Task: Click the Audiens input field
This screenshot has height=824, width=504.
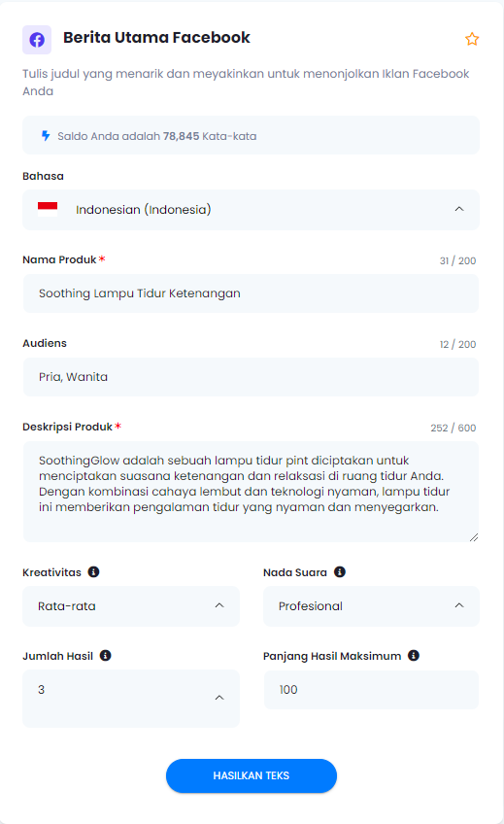Action: click(251, 377)
